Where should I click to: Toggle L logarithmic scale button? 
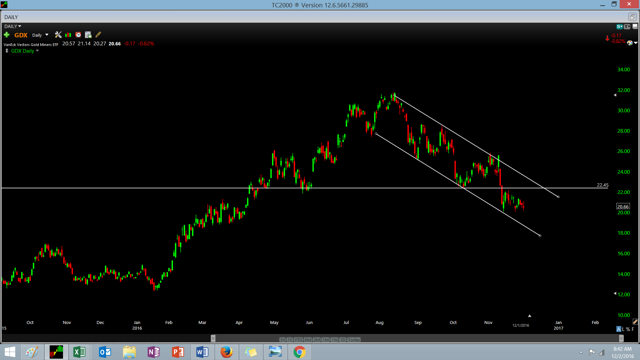(623, 329)
